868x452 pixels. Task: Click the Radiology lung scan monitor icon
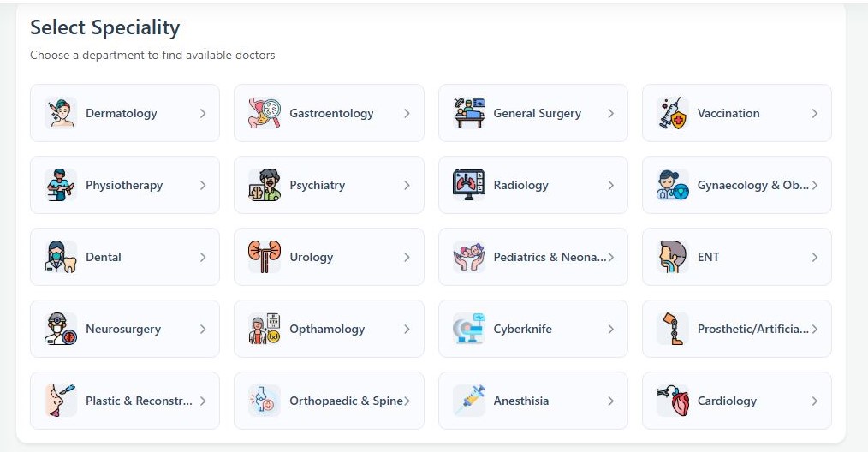coord(469,185)
